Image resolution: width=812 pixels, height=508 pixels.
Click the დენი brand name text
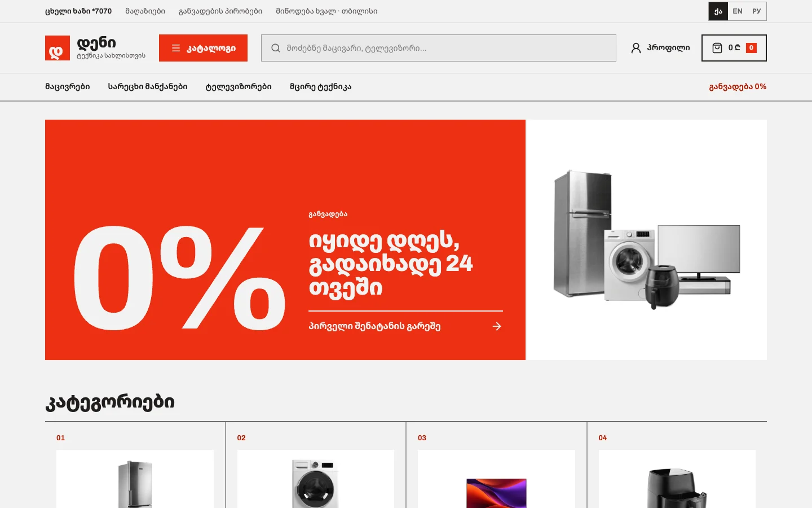96,43
